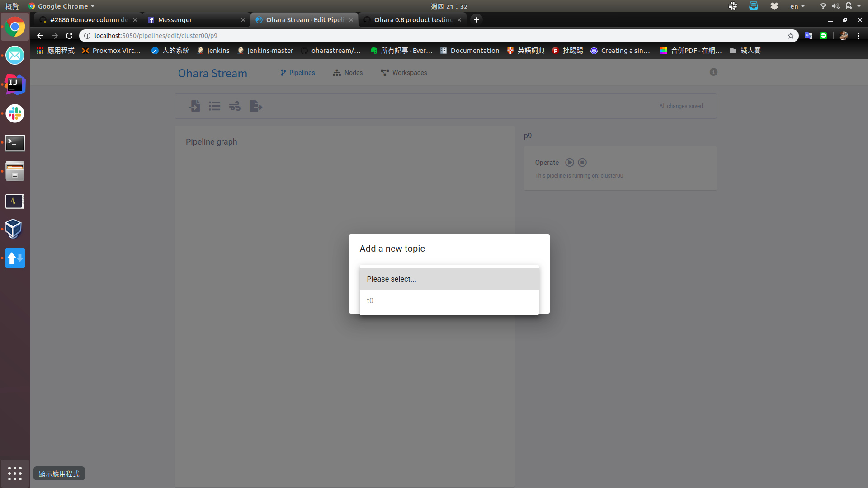Click the browser forward arrow
The height and width of the screenshot is (488, 868).
pyautogui.click(x=55, y=36)
